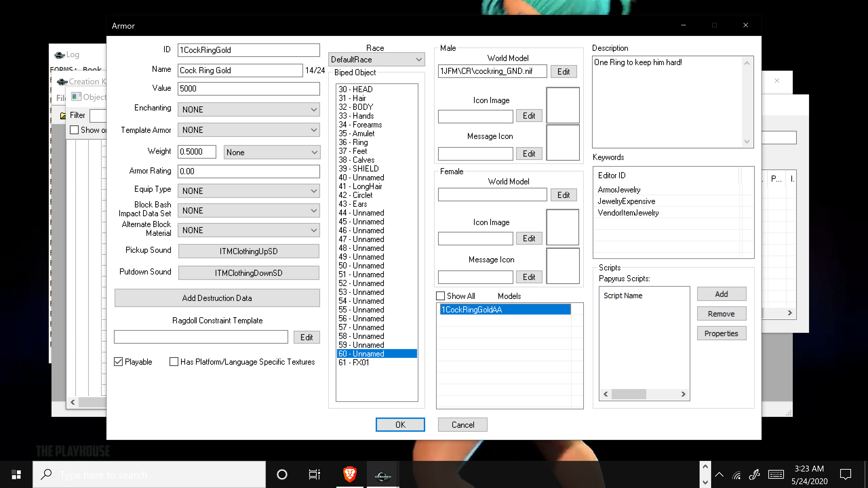The height and width of the screenshot is (488, 868).
Task: Click Remove in Papyrus Scripts
Action: coord(722,314)
